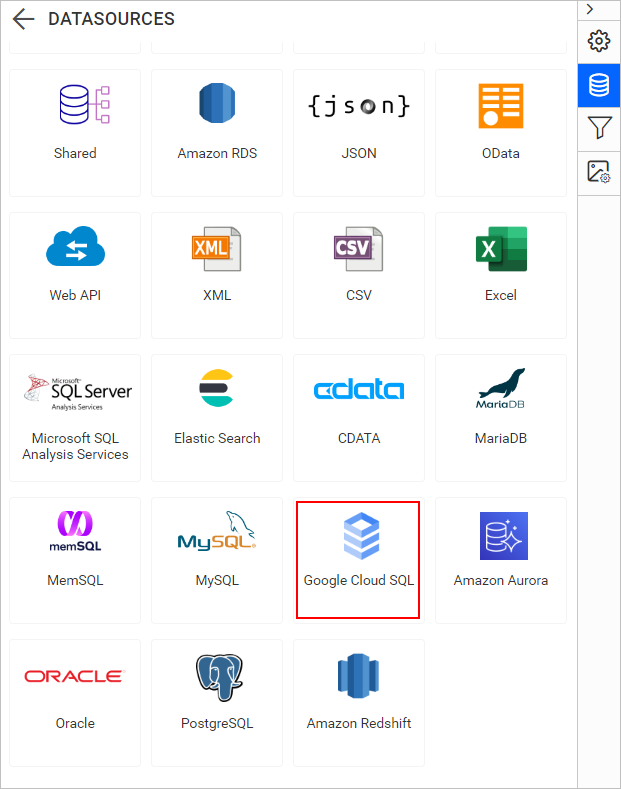Click the Microsoft SQL Analysis Services label
The height and width of the screenshot is (789, 621).
75,446
